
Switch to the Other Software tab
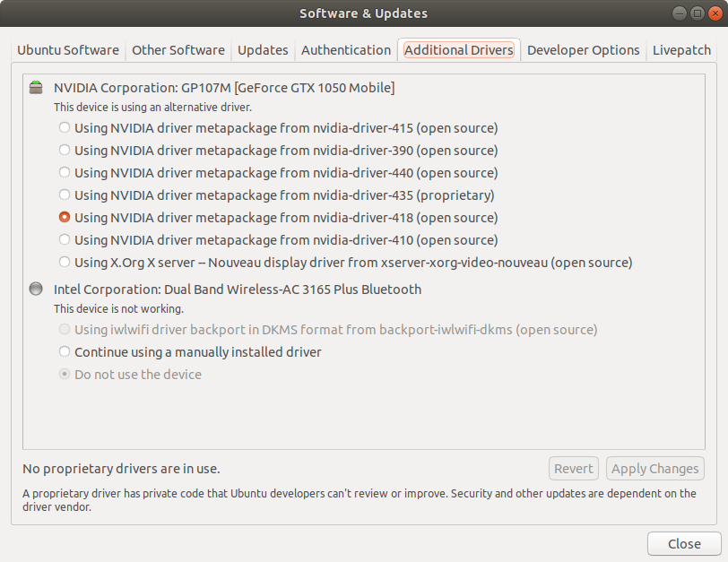(x=178, y=50)
